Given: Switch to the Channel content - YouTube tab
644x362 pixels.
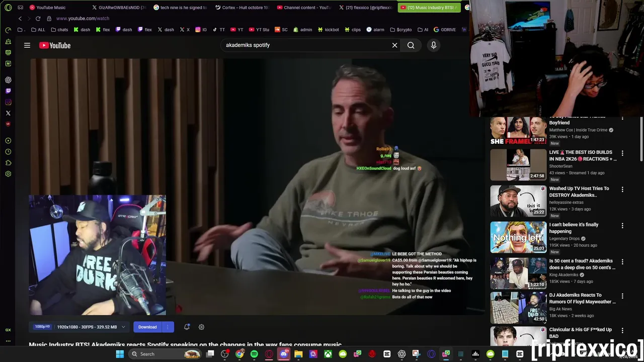Looking at the screenshot, I should tap(303, 8).
